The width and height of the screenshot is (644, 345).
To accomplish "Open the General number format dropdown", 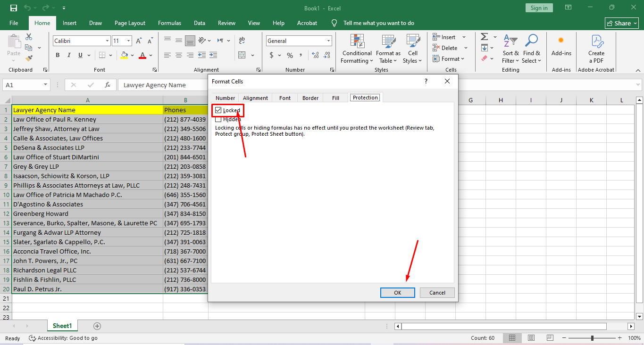I will pyautogui.click(x=328, y=41).
